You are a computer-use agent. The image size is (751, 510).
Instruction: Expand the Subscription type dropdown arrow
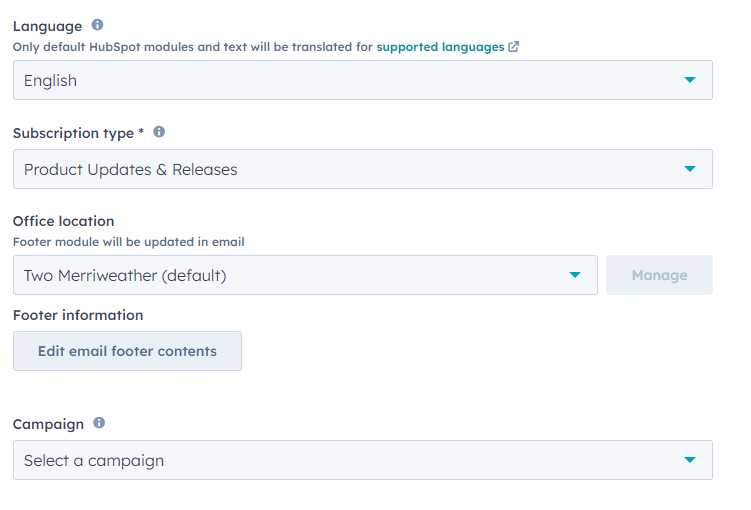(690, 169)
